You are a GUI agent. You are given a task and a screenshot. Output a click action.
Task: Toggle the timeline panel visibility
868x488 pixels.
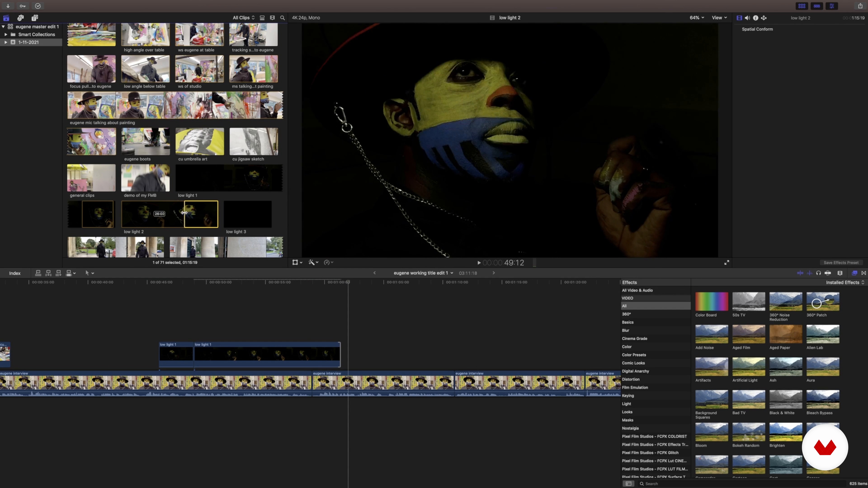[817, 6]
